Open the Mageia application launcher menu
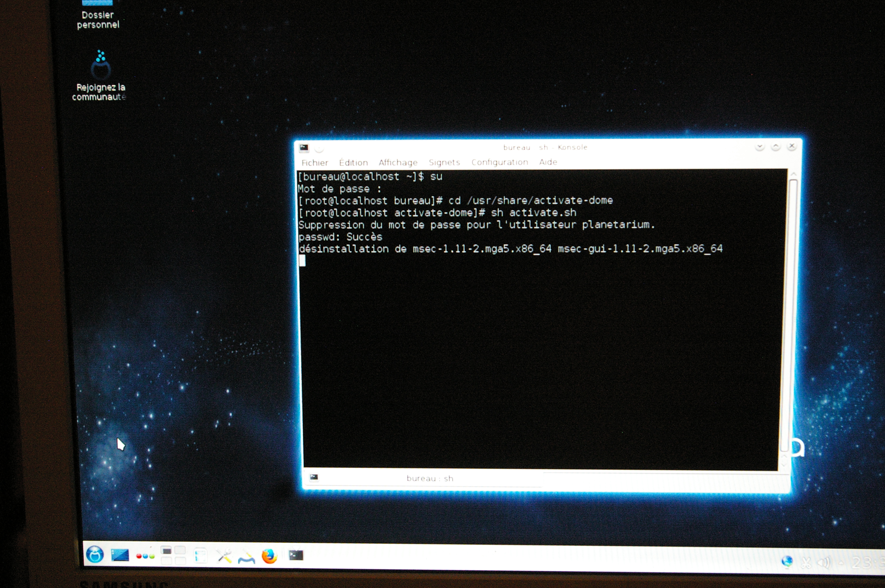 point(94,554)
